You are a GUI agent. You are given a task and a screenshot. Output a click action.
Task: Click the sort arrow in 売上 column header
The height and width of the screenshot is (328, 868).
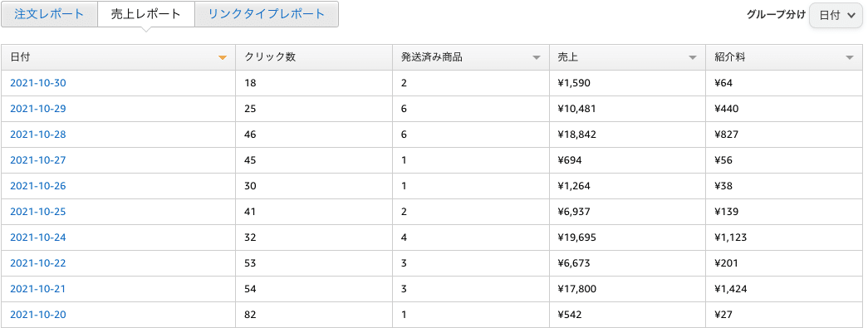(x=692, y=57)
